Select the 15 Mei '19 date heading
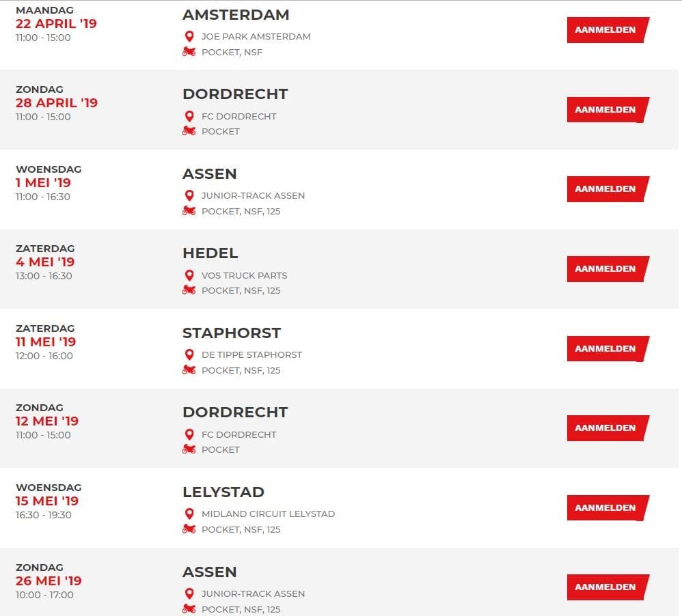The image size is (682, 616). tap(47, 501)
